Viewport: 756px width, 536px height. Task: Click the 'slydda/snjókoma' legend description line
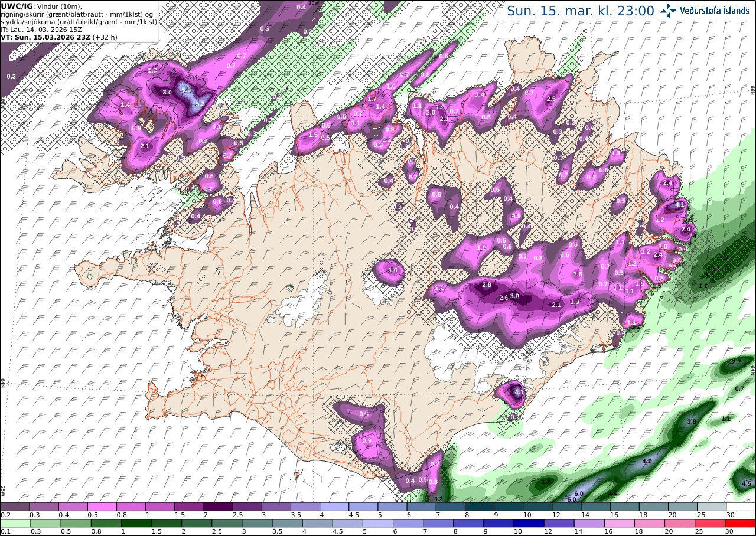click(79, 21)
